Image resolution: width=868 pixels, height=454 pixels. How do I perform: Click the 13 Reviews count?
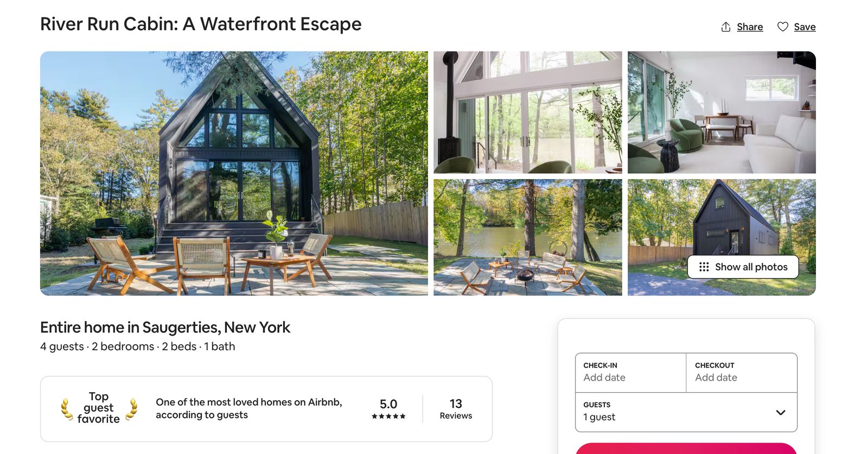click(456, 408)
